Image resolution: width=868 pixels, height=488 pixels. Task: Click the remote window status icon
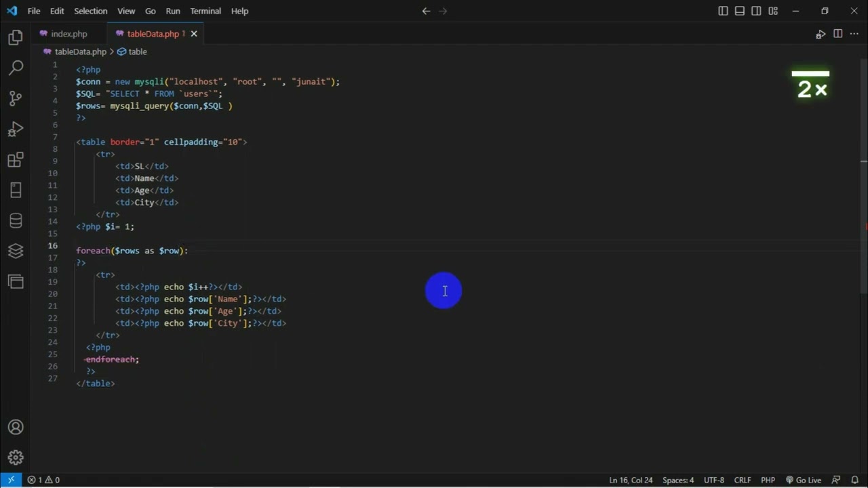point(11,480)
